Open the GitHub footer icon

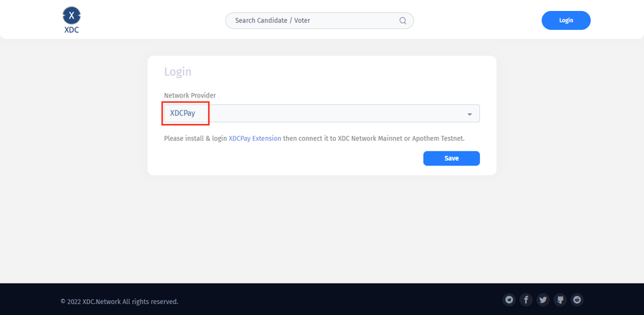(x=561, y=300)
